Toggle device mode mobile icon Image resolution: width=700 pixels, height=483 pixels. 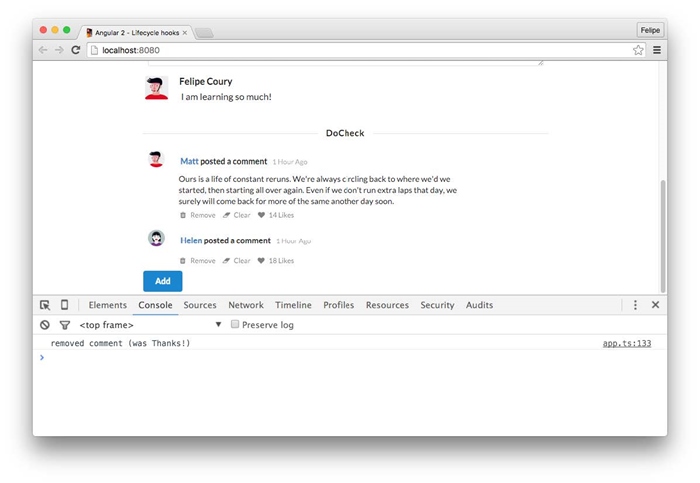(x=65, y=305)
